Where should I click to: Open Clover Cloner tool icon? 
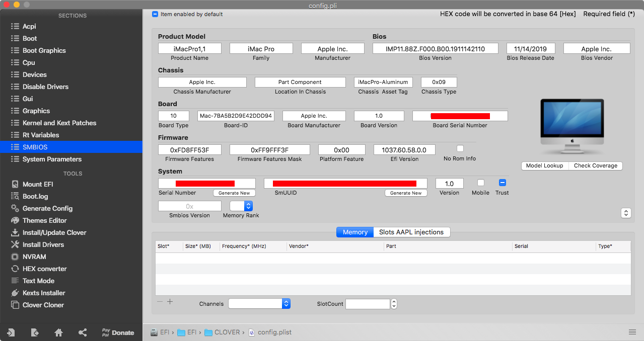click(15, 305)
